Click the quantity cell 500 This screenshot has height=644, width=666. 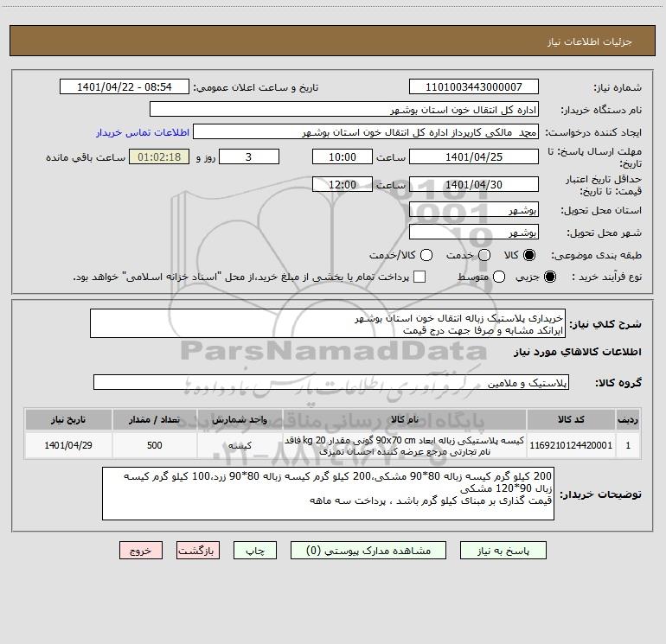pos(155,445)
